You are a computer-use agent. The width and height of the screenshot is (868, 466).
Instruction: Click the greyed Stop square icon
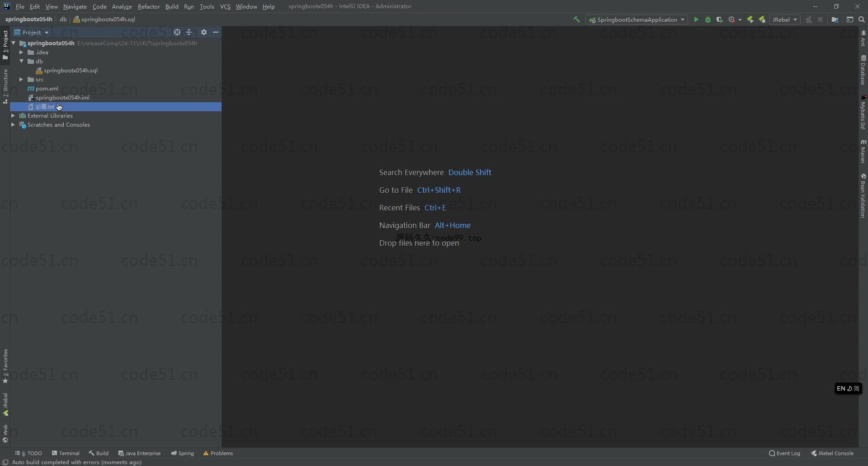pyautogui.click(x=820, y=19)
